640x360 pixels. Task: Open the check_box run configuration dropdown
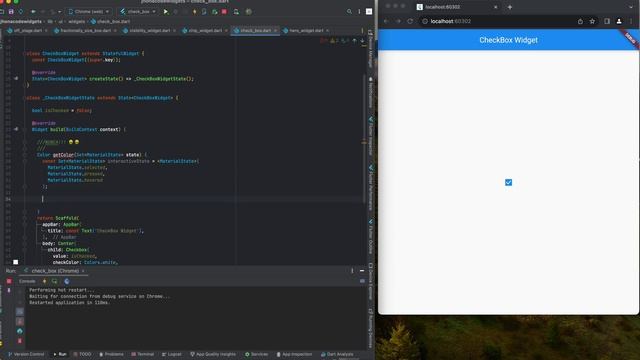138,12
